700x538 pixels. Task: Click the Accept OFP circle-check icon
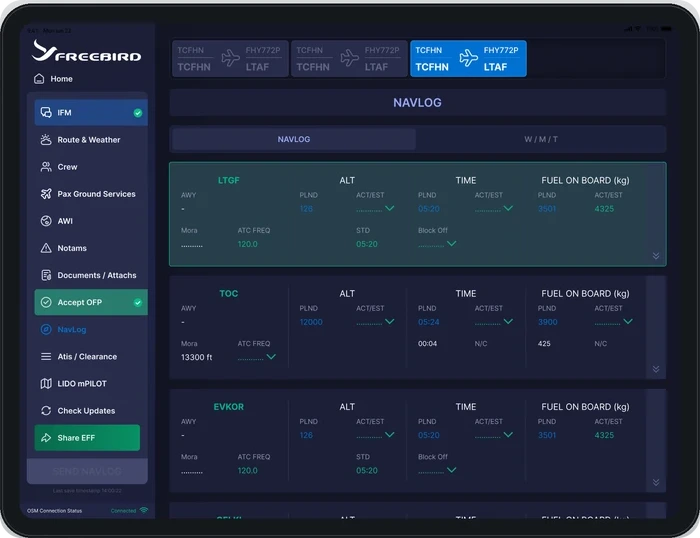point(46,302)
